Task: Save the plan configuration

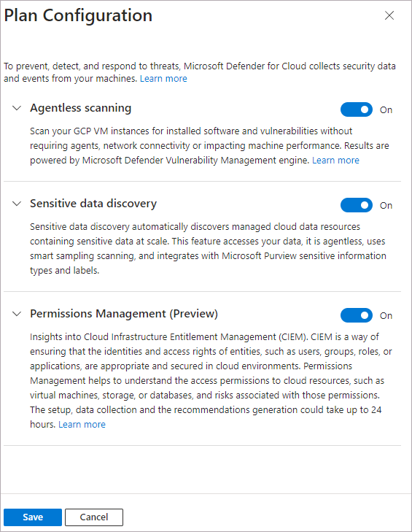Action: pos(33,517)
